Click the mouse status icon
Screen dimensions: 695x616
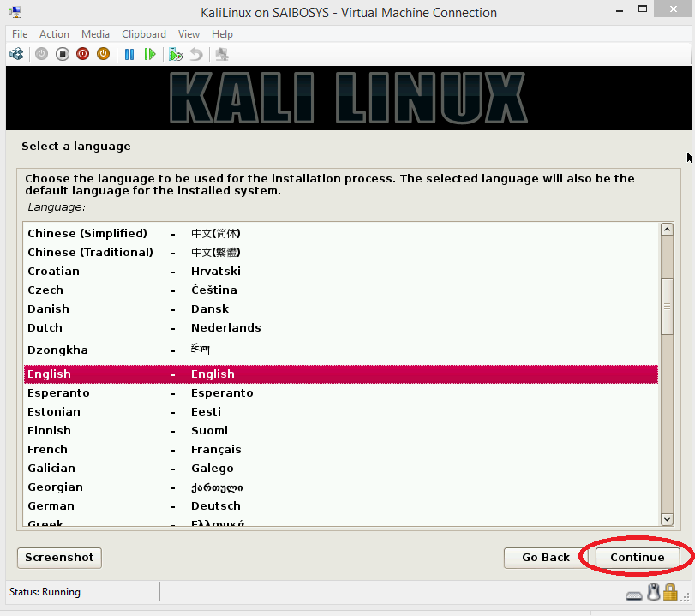click(653, 592)
